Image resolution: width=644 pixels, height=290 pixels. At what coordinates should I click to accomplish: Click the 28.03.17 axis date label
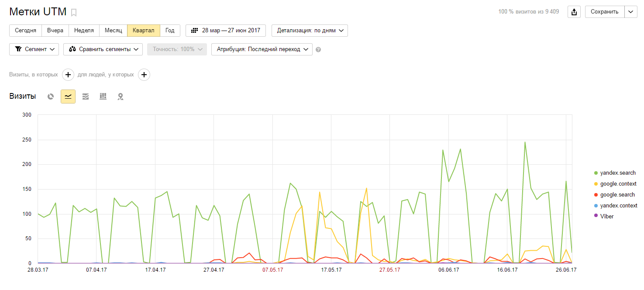click(38, 270)
